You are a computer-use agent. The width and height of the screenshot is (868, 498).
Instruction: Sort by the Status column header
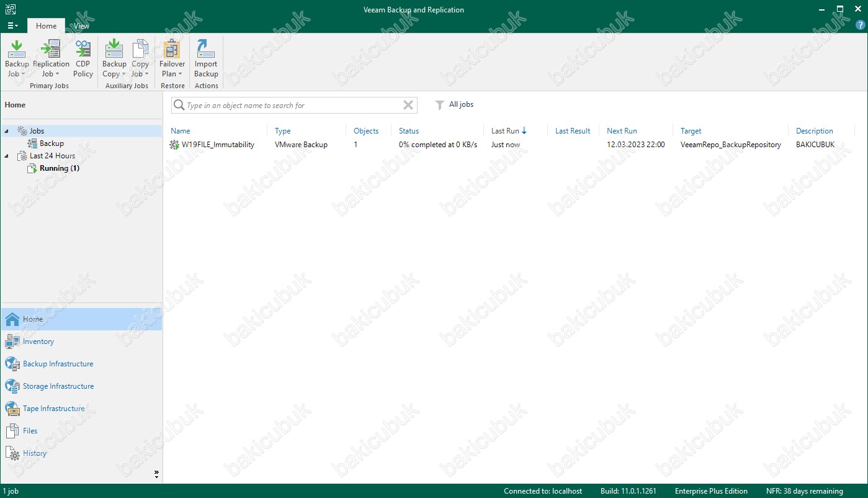[x=409, y=131]
